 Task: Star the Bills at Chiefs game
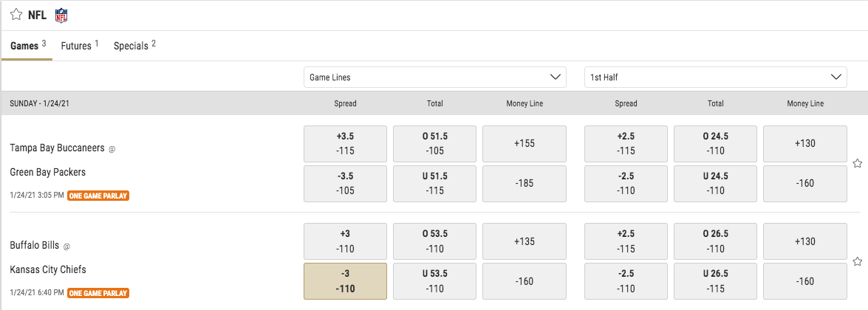point(858,261)
